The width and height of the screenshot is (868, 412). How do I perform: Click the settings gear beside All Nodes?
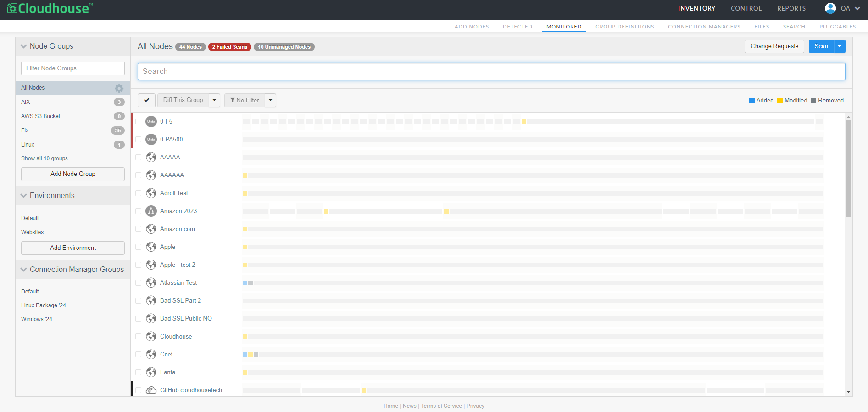119,88
